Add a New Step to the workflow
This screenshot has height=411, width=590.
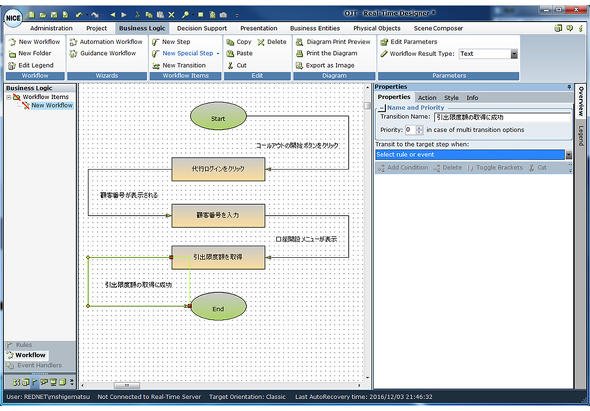pos(171,42)
